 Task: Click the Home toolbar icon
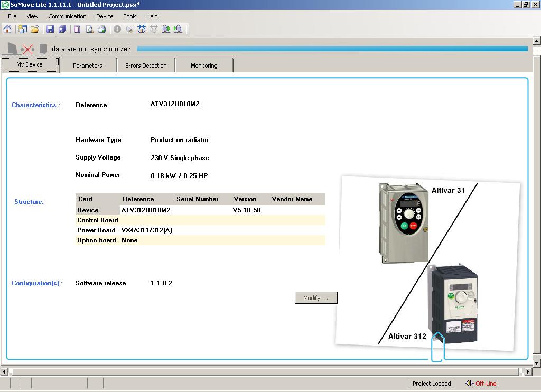point(7,29)
